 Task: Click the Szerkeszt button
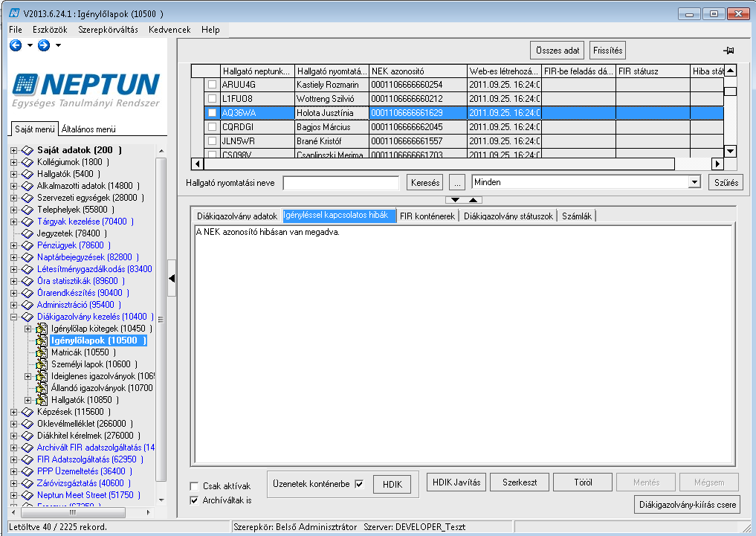[x=520, y=482]
